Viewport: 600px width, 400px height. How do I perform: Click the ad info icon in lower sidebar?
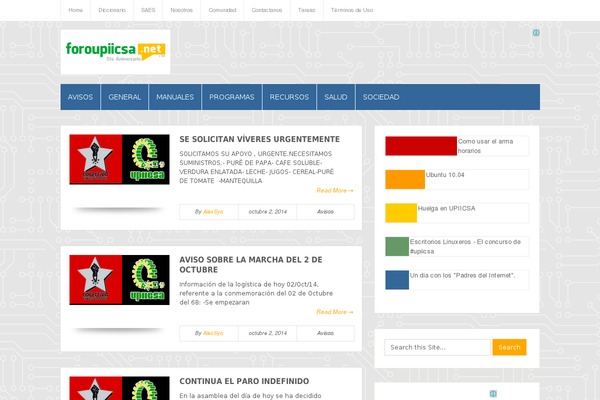[493, 393]
